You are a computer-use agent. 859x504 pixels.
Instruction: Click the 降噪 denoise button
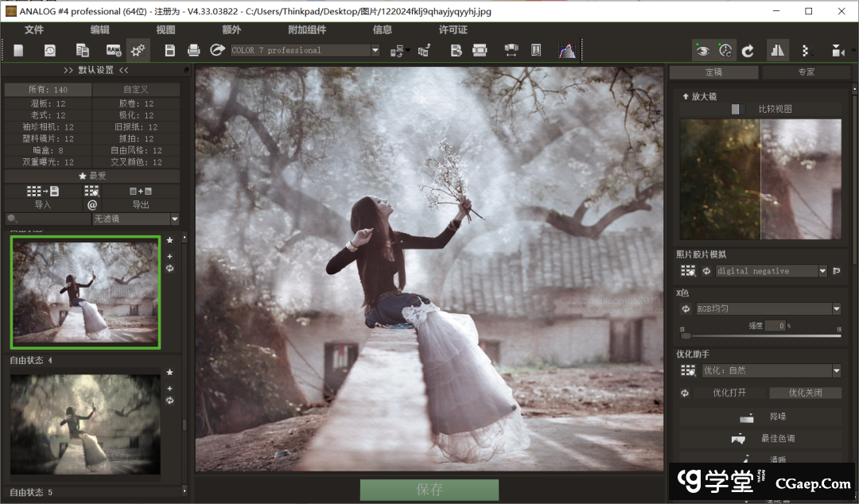(760, 417)
